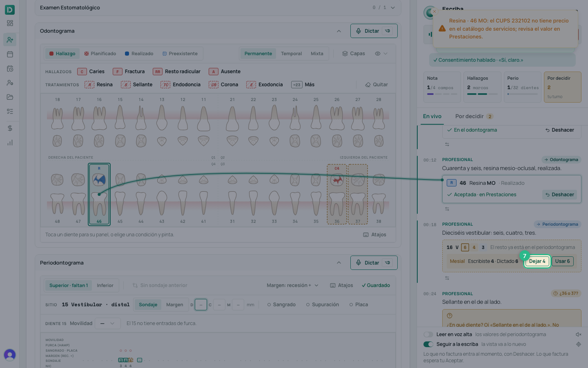Mark the Sangrado option

point(281,305)
